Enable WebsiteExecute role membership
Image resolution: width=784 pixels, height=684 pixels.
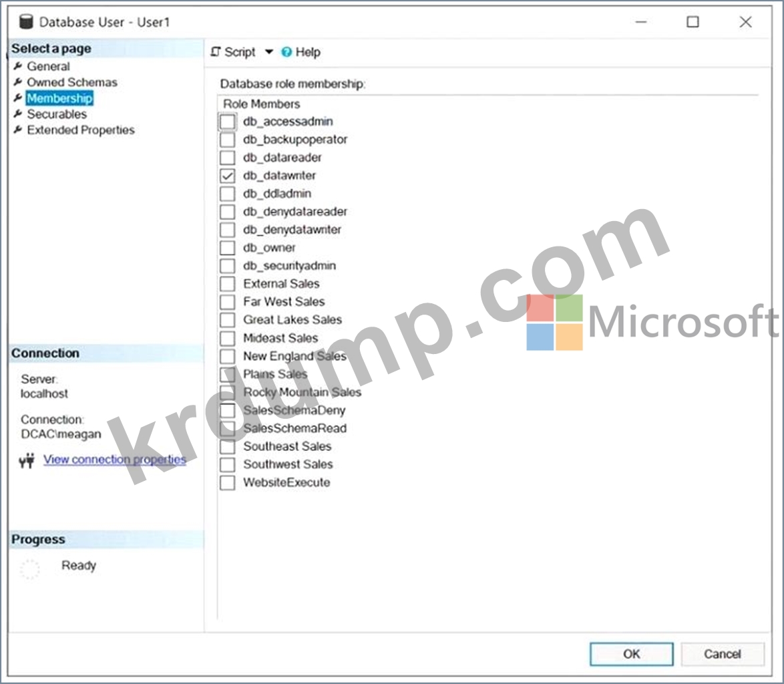228,482
